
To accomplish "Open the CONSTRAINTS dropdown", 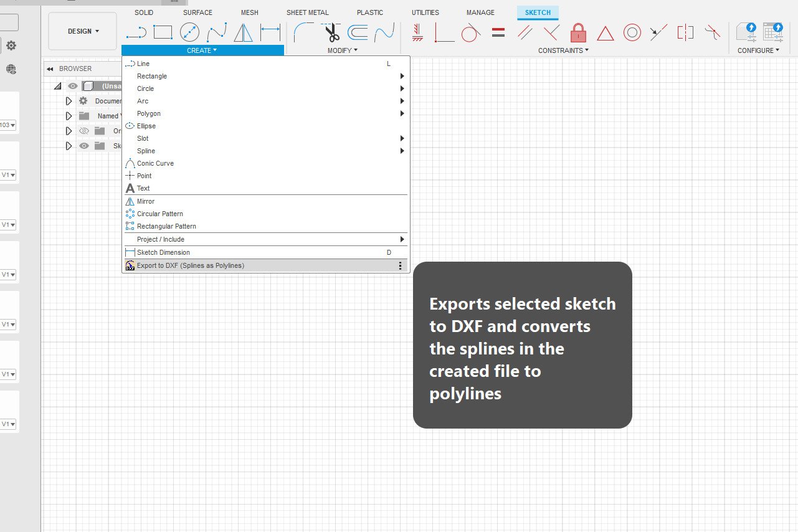I will [563, 50].
